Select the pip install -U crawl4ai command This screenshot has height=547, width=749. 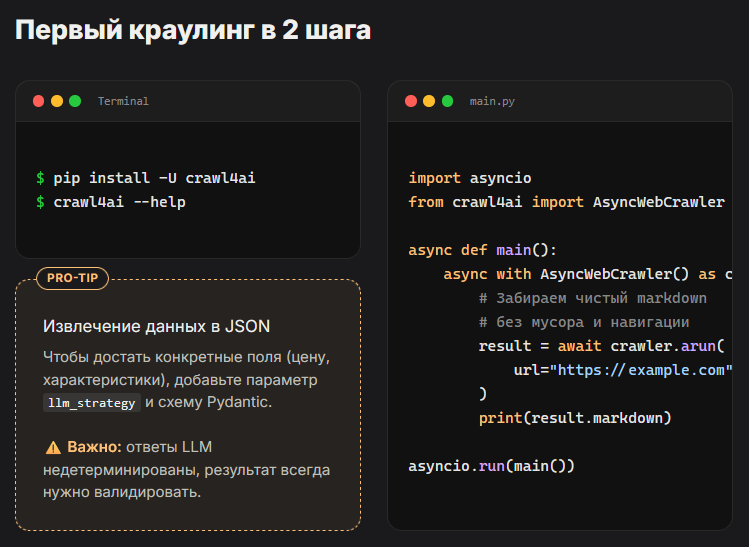(154, 178)
